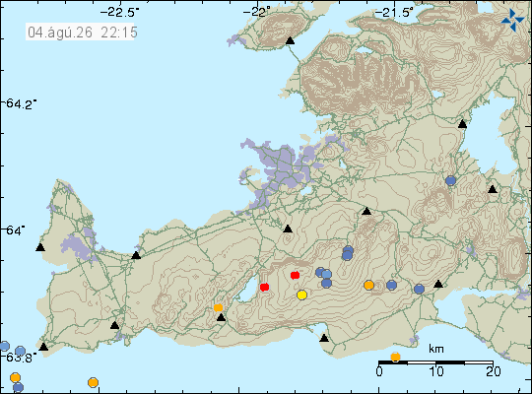
Task: Click the upper red earthquake marker
Action: tap(295, 275)
